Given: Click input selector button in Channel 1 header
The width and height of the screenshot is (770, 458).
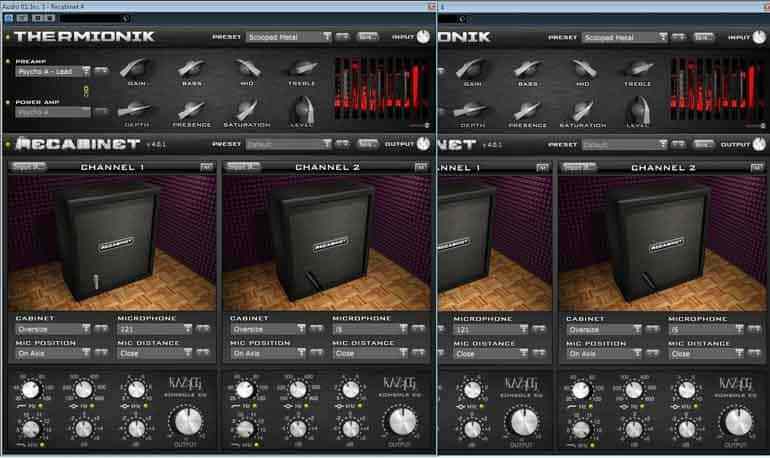Looking at the screenshot, I should [28, 167].
